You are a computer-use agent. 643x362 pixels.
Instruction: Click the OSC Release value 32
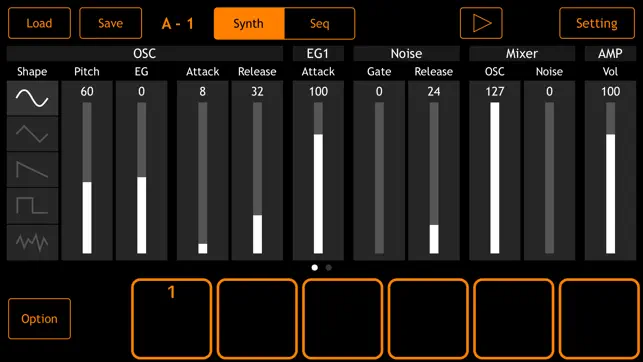(x=257, y=91)
